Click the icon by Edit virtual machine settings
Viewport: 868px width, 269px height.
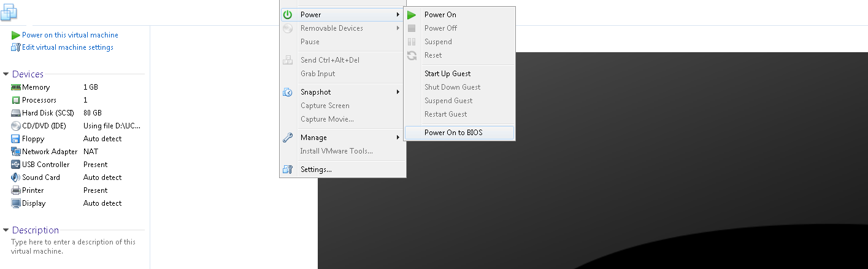coord(16,47)
